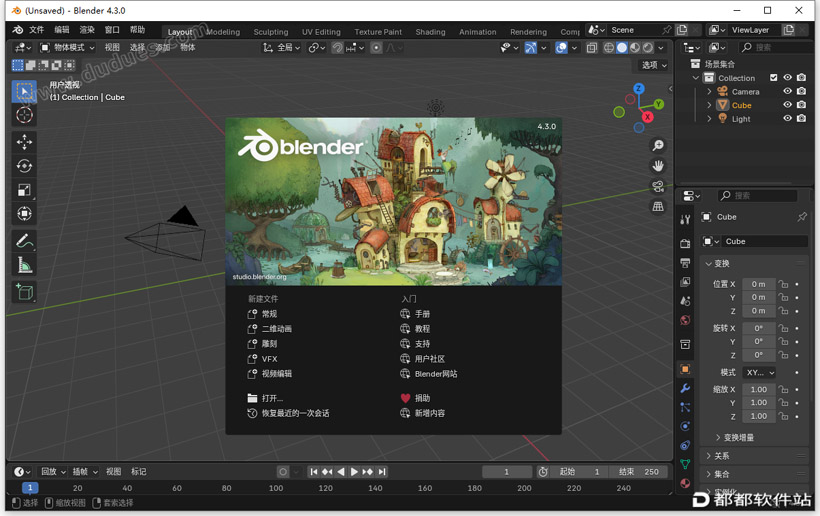Activate the Rotate tool
This screenshot has height=516, width=820.
pos(24,166)
